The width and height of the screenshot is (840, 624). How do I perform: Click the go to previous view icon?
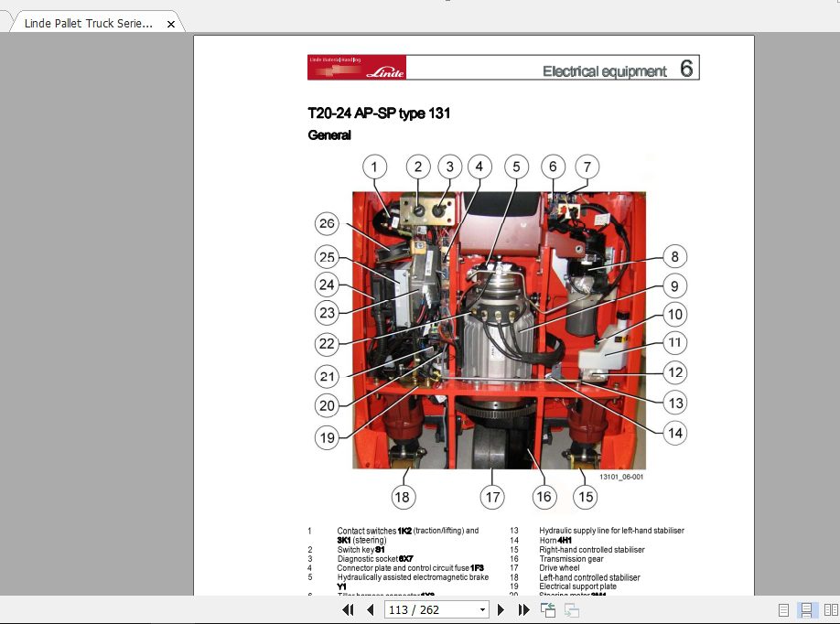point(548,609)
